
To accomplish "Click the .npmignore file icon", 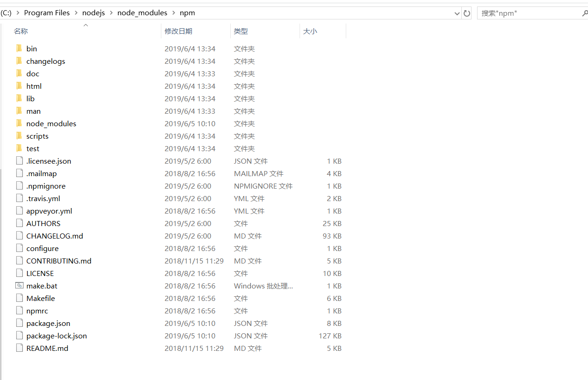I will click(x=19, y=186).
